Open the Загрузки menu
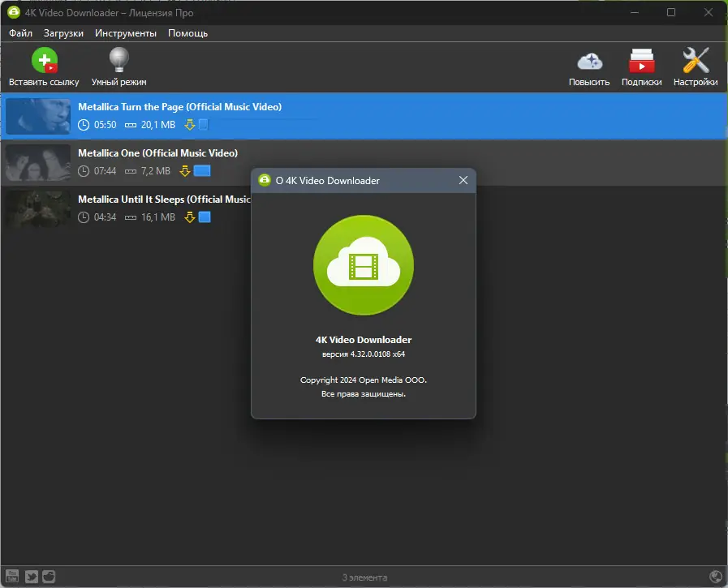This screenshot has width=728, height=588. point(63,33)
